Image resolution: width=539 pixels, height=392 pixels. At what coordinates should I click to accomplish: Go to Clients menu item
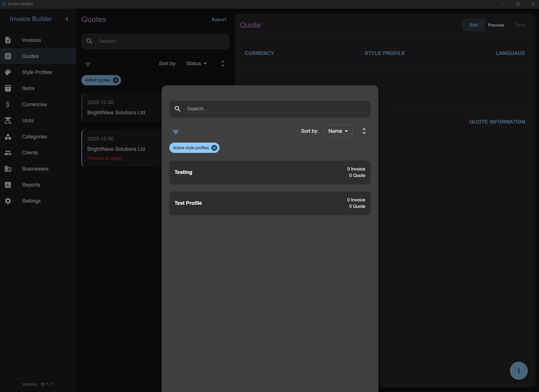pyautogui.click(x=38, y=152)
